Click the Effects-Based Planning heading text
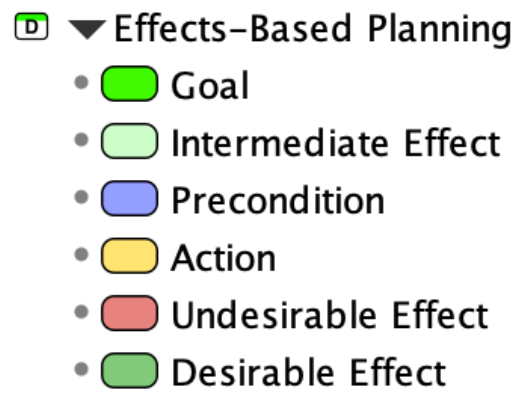 (x=313, y=29)
